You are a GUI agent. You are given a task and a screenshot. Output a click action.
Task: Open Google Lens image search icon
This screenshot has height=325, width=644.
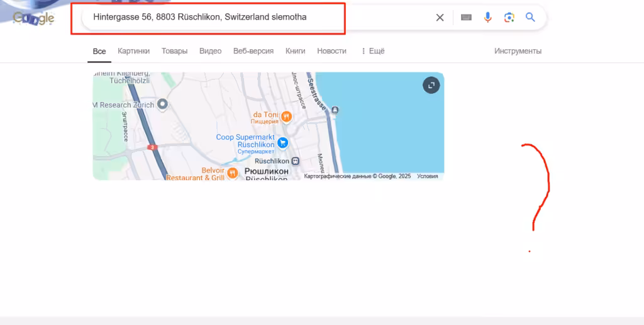pos(509,17)
